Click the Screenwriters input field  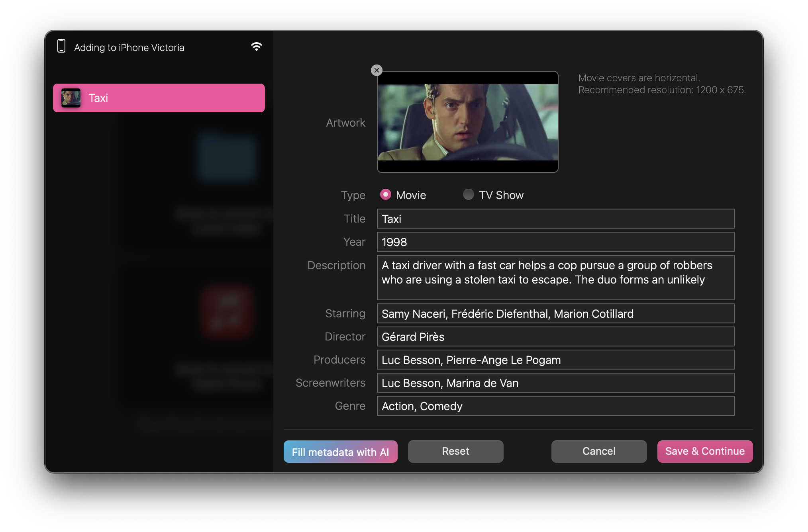555,383
